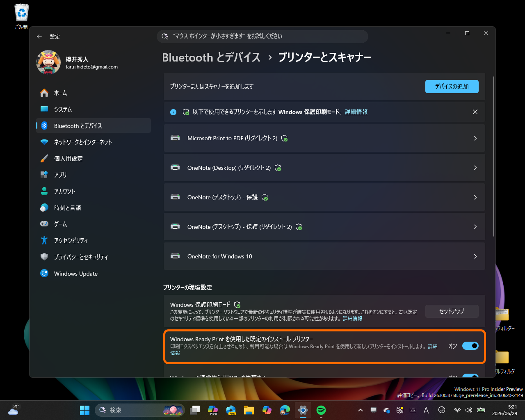The image size is (525, 420).
Task: Click the search magnifier icon in Settings
Action: click(165, 36)
